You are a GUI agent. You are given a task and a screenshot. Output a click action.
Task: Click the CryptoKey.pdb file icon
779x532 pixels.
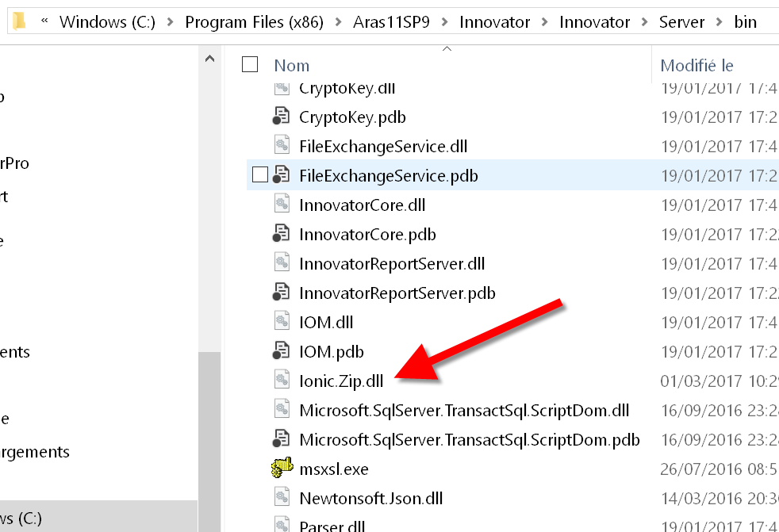click(281, 117)
